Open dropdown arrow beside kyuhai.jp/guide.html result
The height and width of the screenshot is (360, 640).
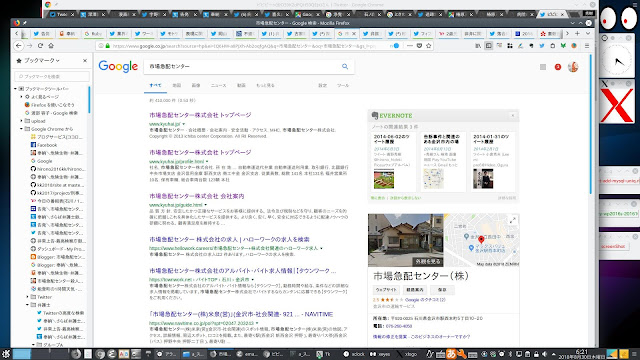pyautogui.click(x=205, y=205)
